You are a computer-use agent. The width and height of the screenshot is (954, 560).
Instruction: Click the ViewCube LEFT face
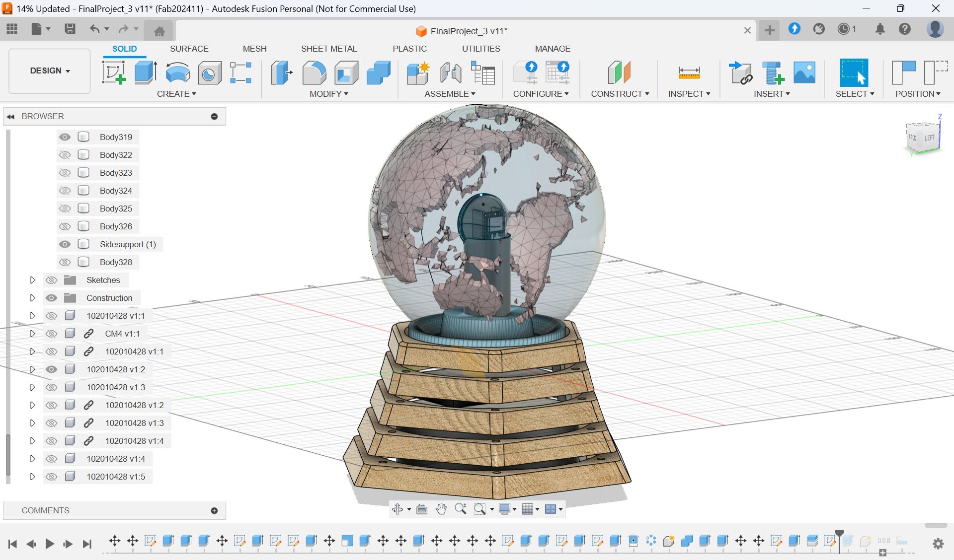(929, 139)
